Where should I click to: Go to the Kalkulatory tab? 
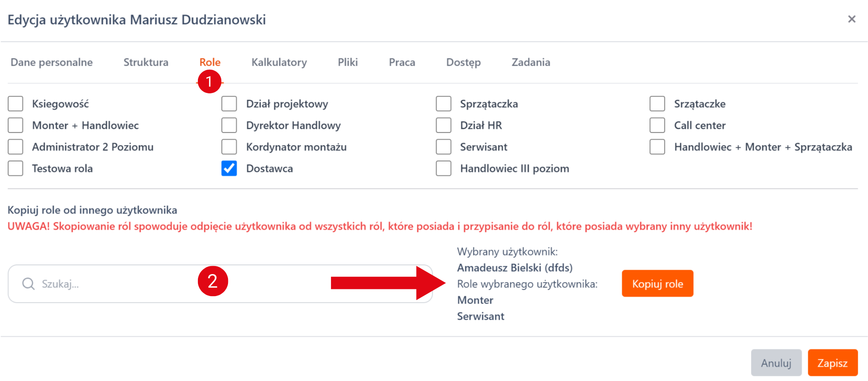(x=279, y=62)
